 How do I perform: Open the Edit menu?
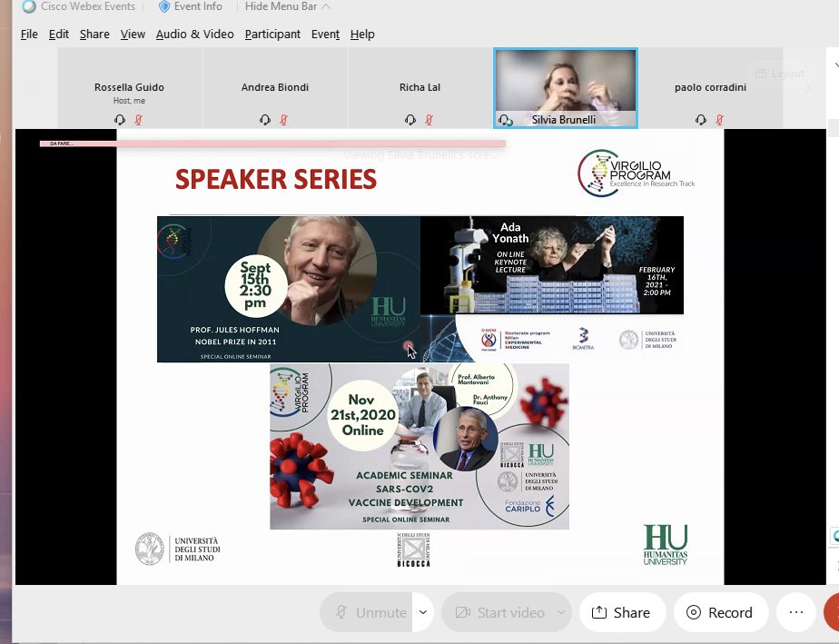tap(58, 35)
